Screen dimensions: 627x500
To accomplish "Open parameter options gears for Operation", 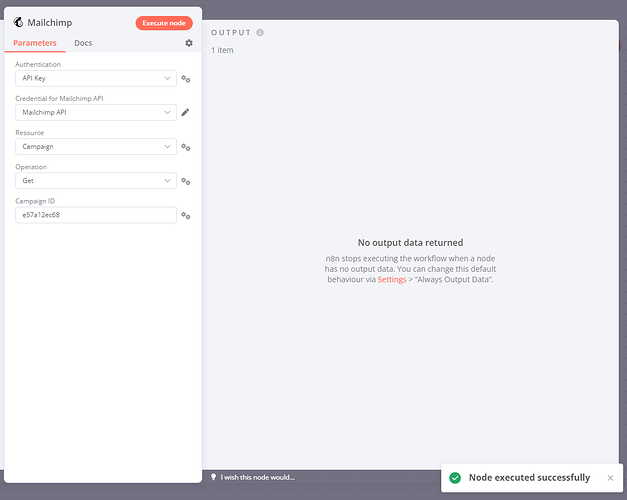I will [186, 181].
